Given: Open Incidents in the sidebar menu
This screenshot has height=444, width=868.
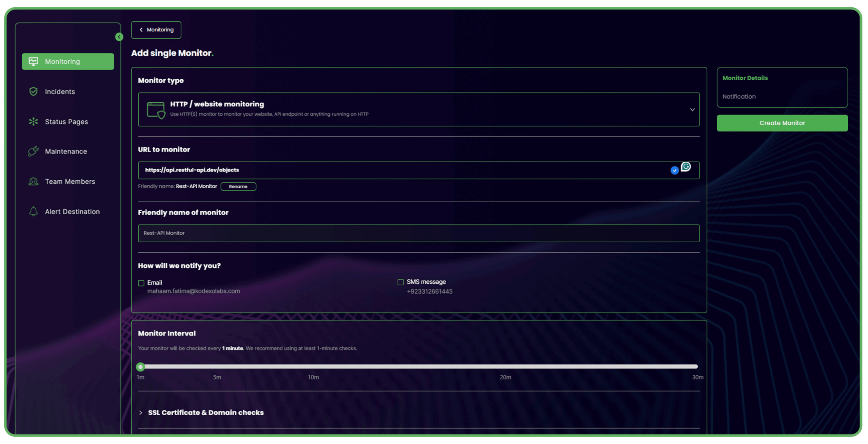Looking at the screenshot, I should [60, 92].
